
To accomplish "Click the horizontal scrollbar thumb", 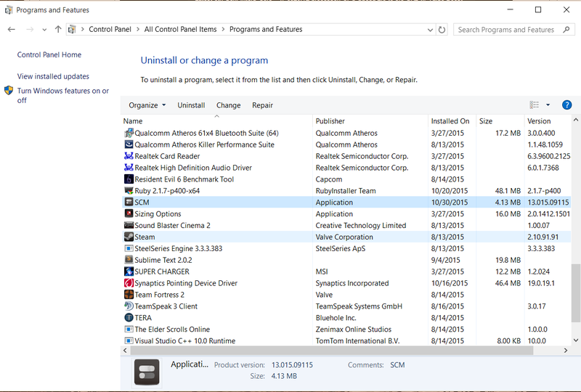I will tap(332, 351).
